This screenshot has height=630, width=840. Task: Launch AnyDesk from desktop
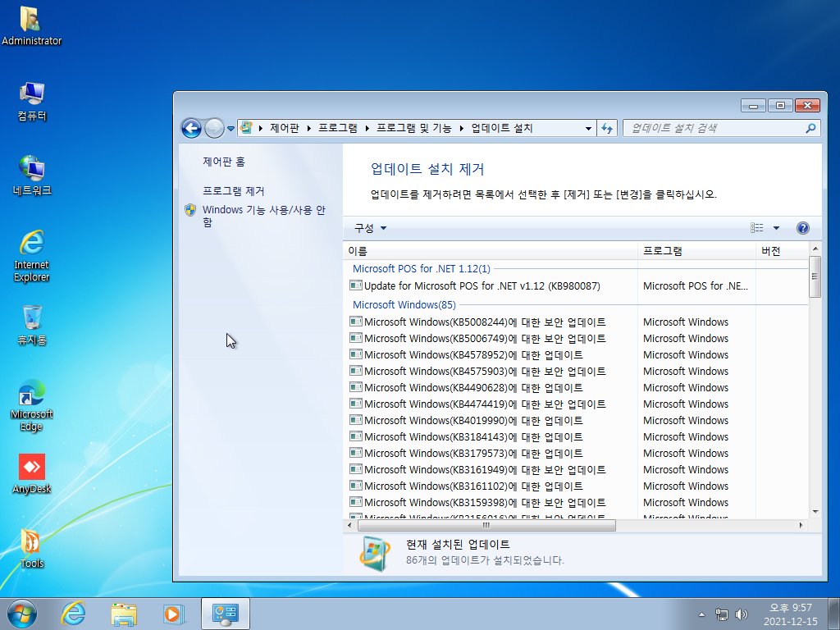coord(32,474)
